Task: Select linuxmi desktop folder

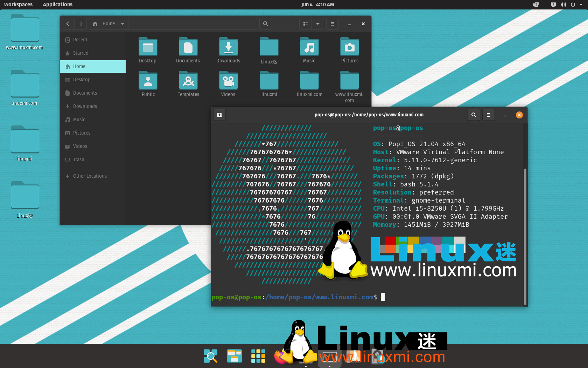Action: click(24, 144)
